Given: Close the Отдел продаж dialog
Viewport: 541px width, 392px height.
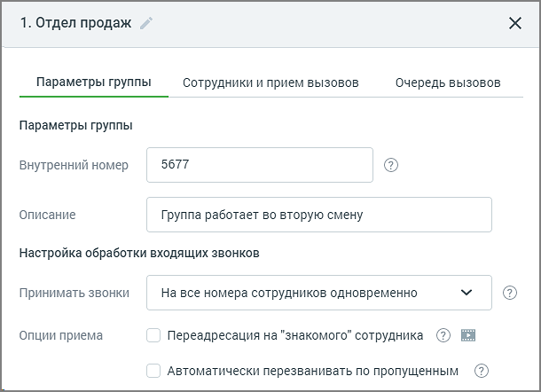Looking at the screenshot, I should (515, 23).
